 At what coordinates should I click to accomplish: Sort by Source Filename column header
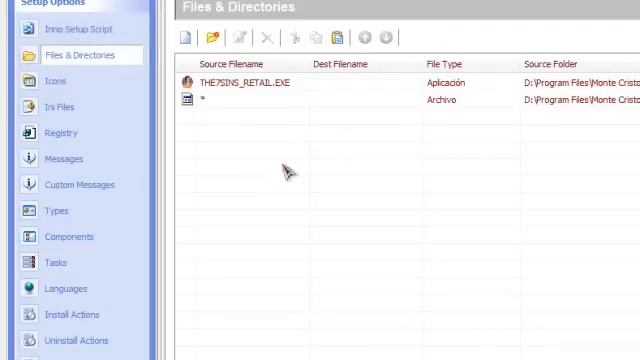click(x=231, y=64)
